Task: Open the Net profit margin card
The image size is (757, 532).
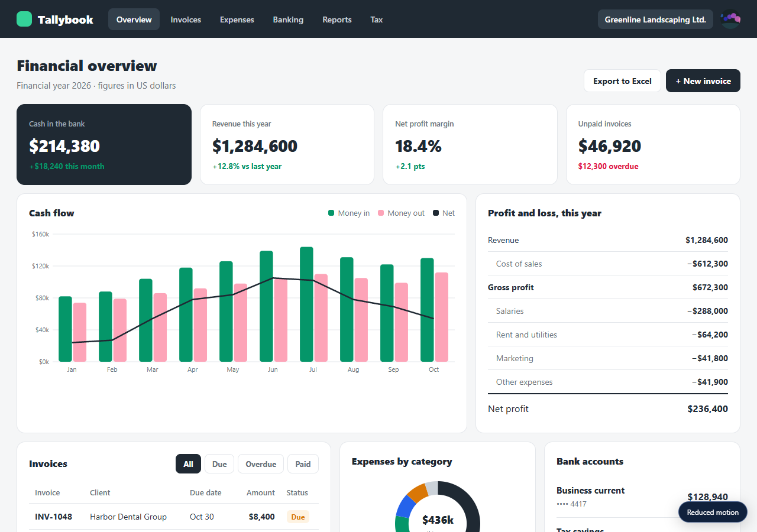Action: click(x=470, y=145)
